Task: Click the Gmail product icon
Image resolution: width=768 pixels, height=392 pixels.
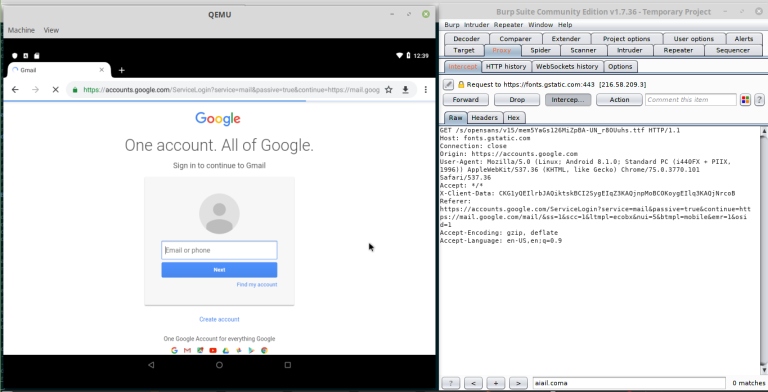Action: click(x=187, y=350)
